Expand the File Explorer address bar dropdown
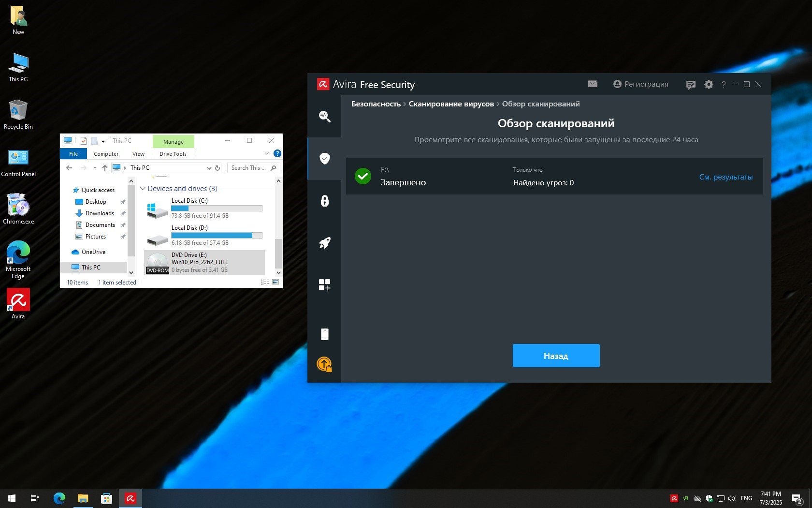Screen dimensions: 812x508 [209, 168]
